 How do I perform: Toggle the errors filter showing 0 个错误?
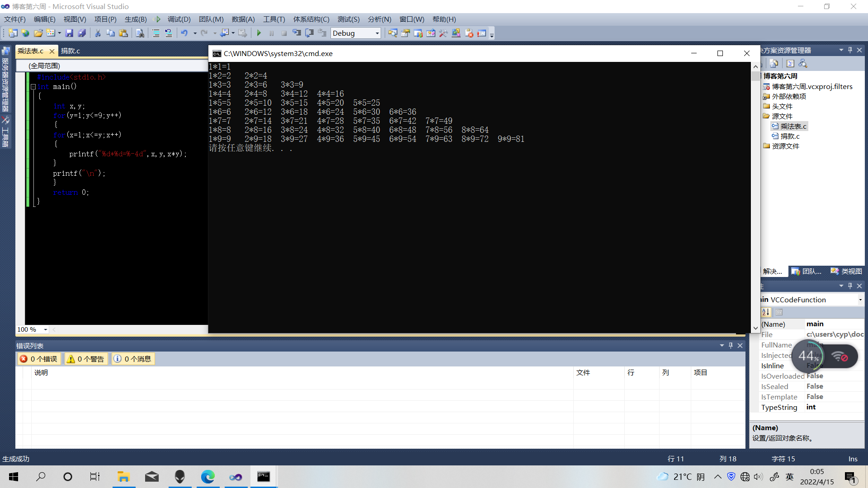coord(39,359)
